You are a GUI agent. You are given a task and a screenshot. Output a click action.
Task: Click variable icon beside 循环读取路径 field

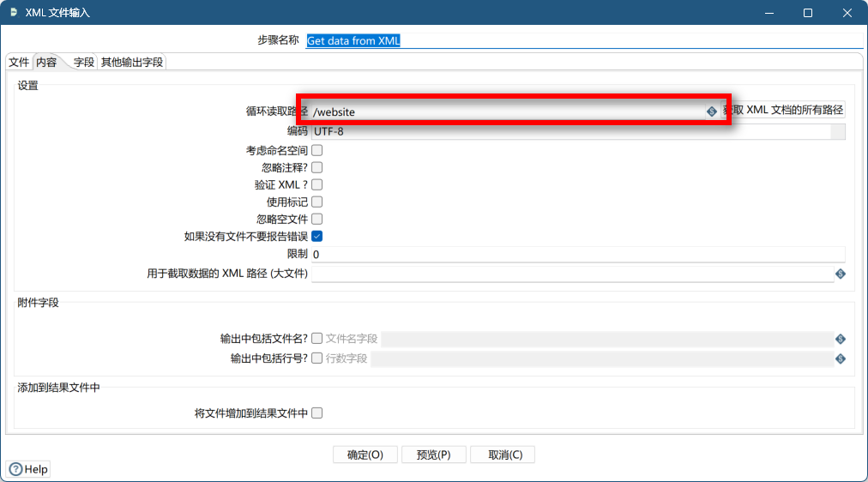711,111
